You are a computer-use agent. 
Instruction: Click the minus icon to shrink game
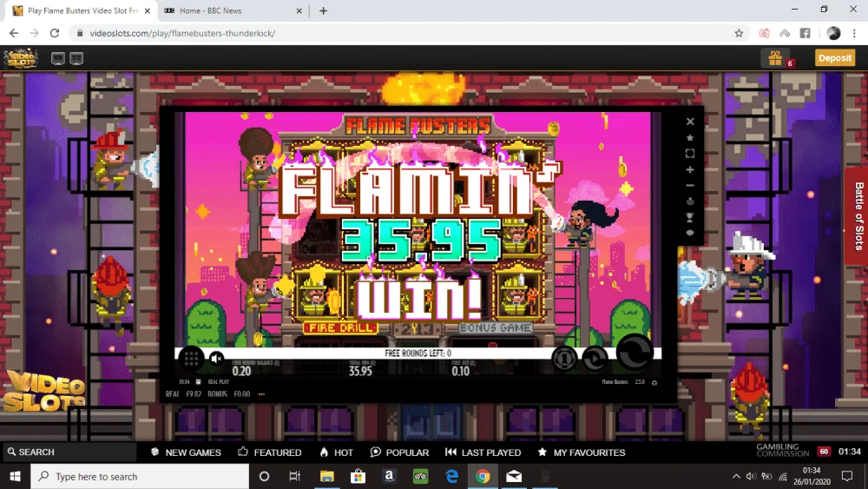tap(690, 186)
